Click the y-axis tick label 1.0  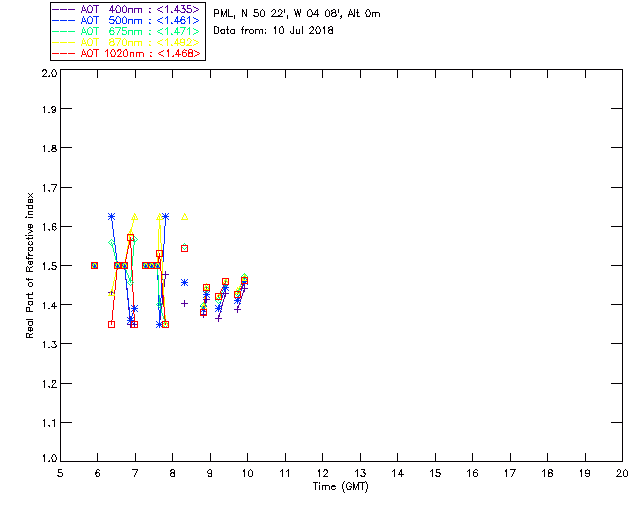click(x=49, y=458)
